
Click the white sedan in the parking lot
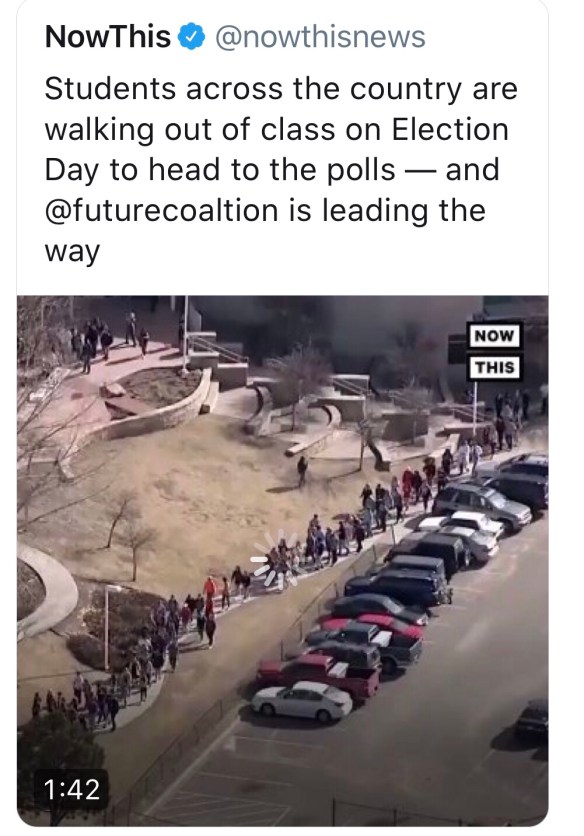pyautogui.click(x=302, y=700)
